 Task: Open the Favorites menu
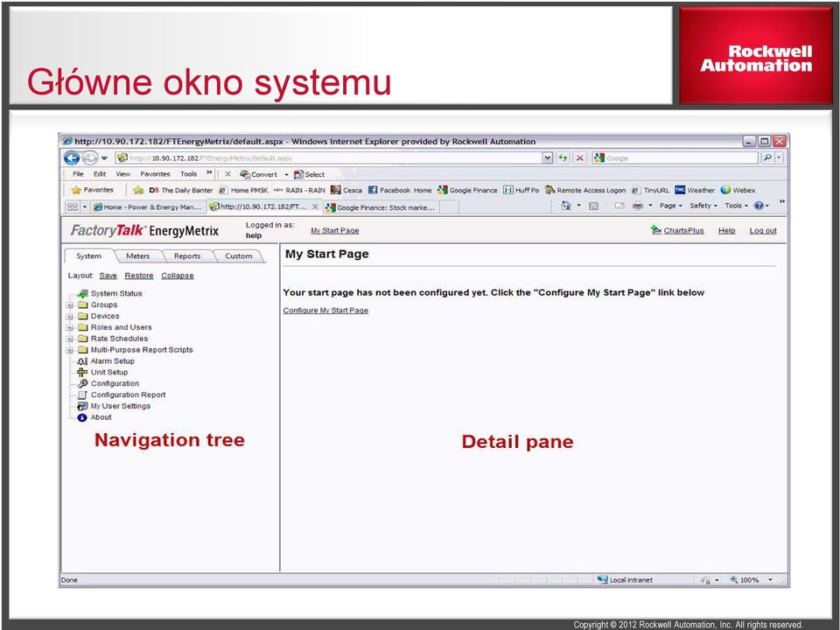[156, 174]
